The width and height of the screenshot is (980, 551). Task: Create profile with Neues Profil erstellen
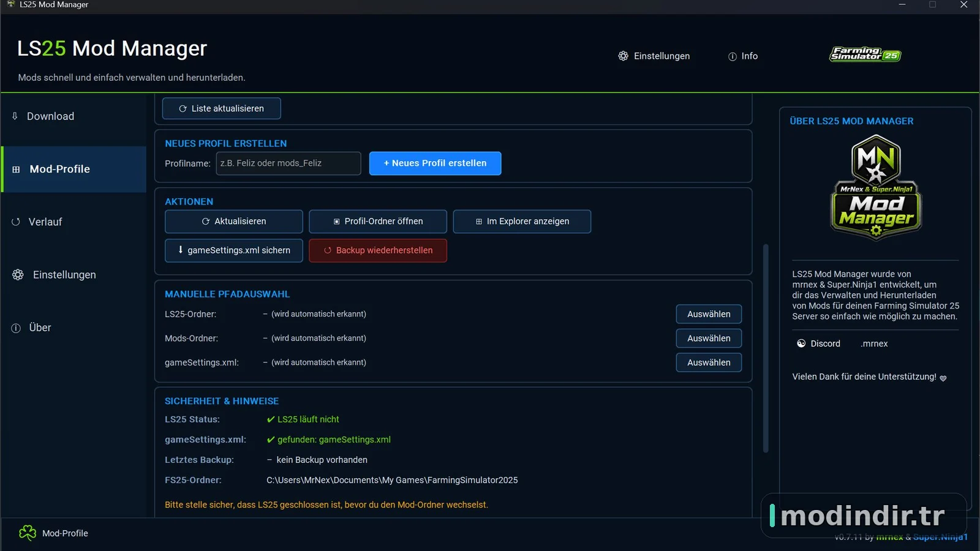pos(435,163)
